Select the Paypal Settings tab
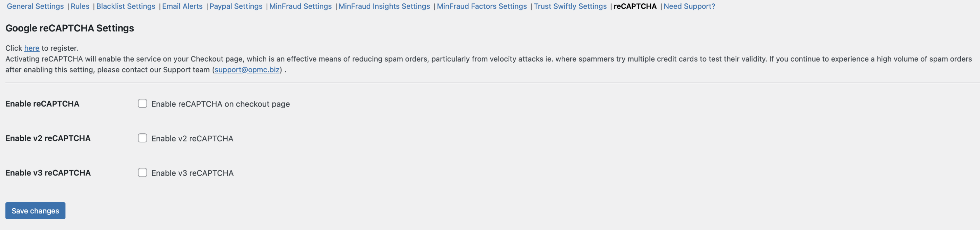Image resolution: width=980 pixels, height=230 pixels. (236, 6)
